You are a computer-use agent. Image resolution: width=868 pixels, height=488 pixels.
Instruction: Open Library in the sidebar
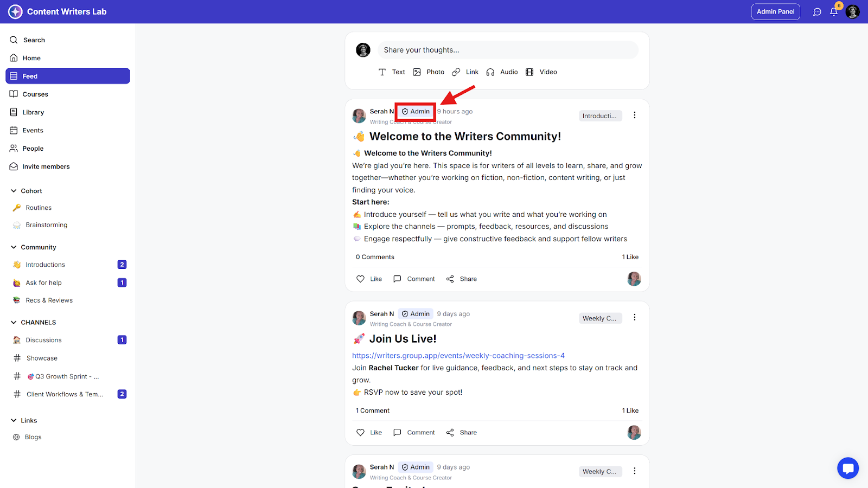point(68,112)
